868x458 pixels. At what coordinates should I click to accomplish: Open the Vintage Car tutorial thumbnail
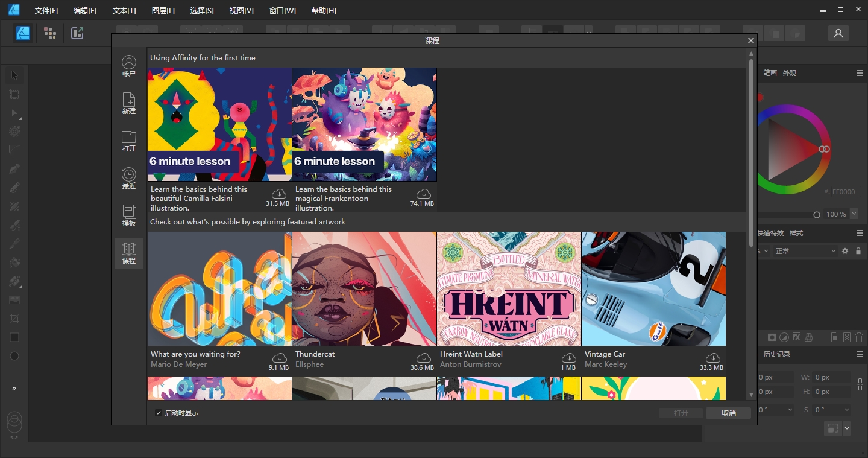(x=653, y=288)
